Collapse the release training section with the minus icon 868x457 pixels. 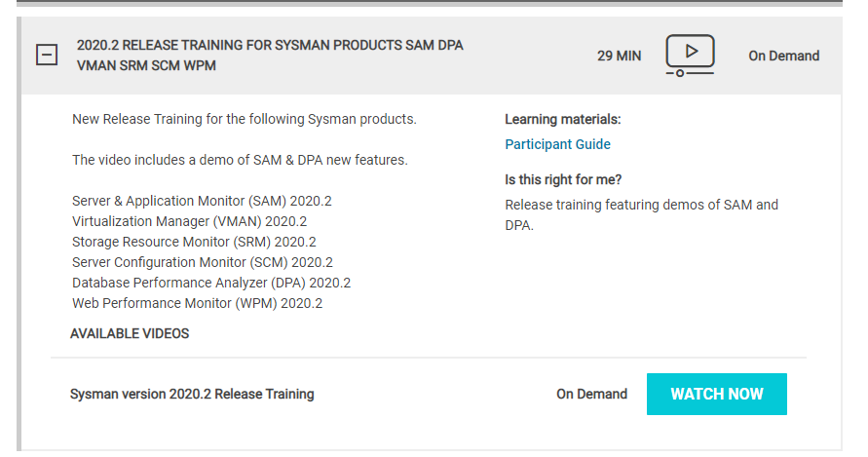pyautogui.click(x=47, y=56)
